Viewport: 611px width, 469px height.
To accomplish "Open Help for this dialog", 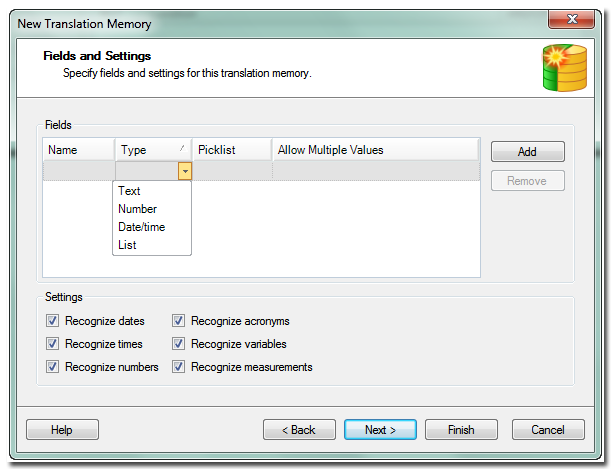I will [x=62, y=430].
